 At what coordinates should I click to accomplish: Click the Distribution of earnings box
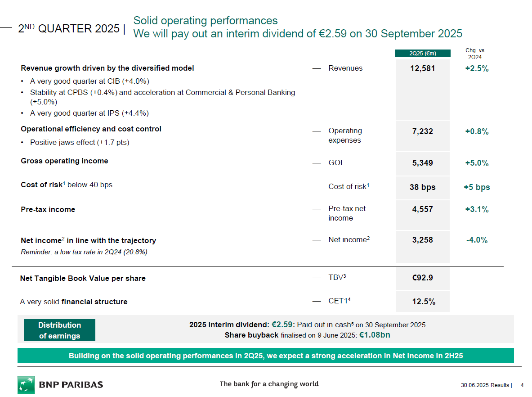pyautogui.click(x=59, y=330)
